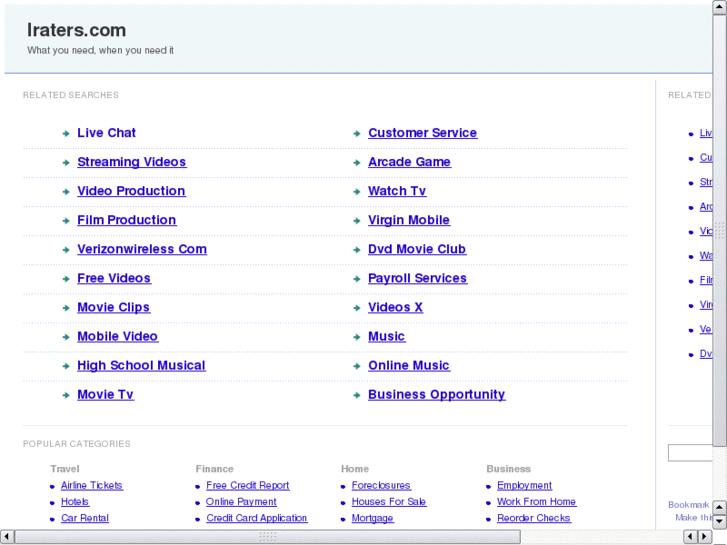The width and height of the screenshot is (727, 545).
Task: Click the arrow bullet beside Movie Tv
Action: (66, 396)
